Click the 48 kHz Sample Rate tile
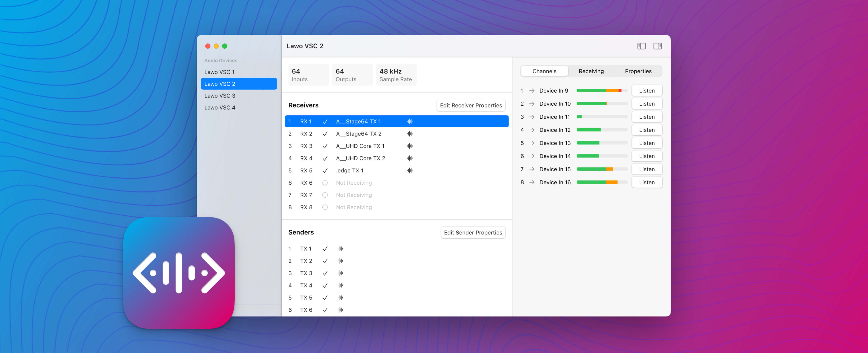This screenshot has width=868, height=353. pyautogui.click(x=396, y=75)
